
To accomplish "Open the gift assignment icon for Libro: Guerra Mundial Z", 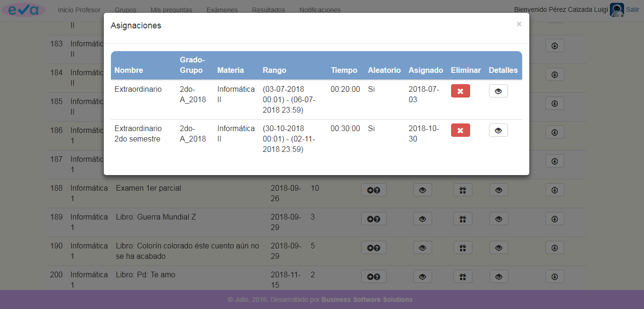I will [x=463, y=219].
